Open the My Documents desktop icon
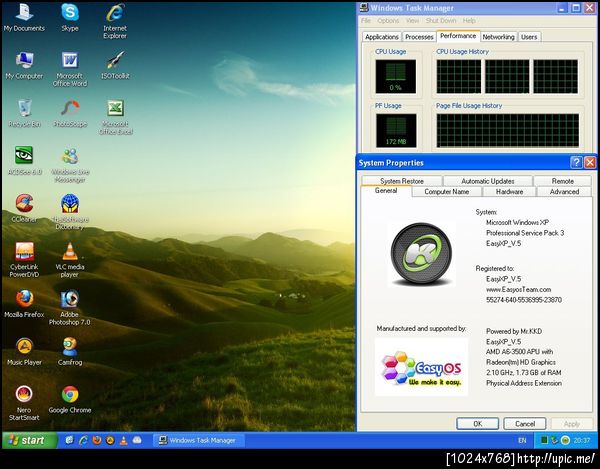The height and width of the screenshot is (469, 600). point(24,17)
